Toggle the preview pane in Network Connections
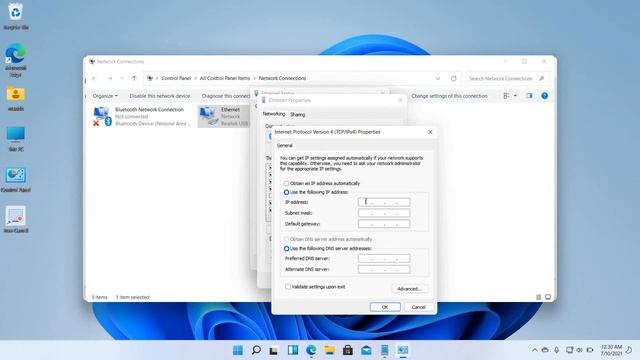The width and height of the screenshot is (640, 360). click(x=529, y=96)
